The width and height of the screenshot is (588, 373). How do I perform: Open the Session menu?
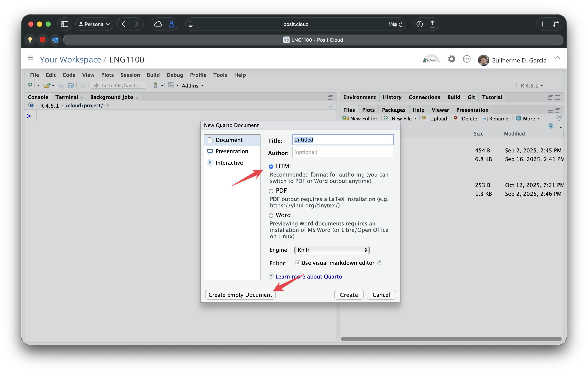pos(130,75)
